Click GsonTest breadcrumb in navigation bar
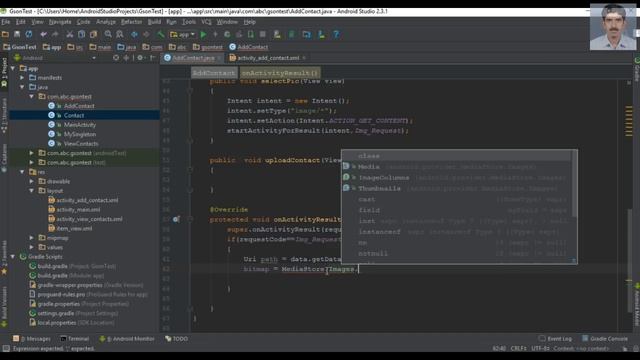The width and height of the screenshot is (640, 360). point(20,47)
